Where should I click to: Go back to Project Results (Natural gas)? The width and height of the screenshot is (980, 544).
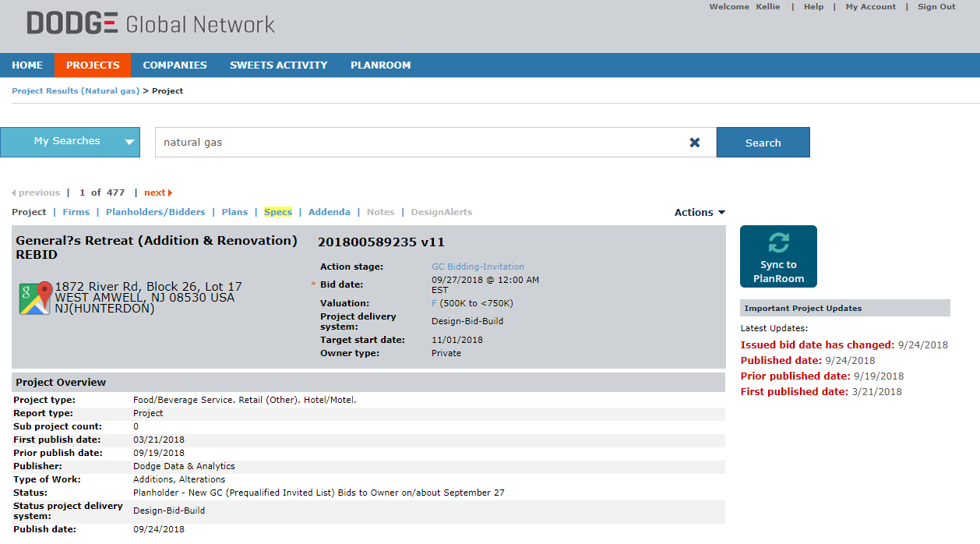click(x=76, y=90)
